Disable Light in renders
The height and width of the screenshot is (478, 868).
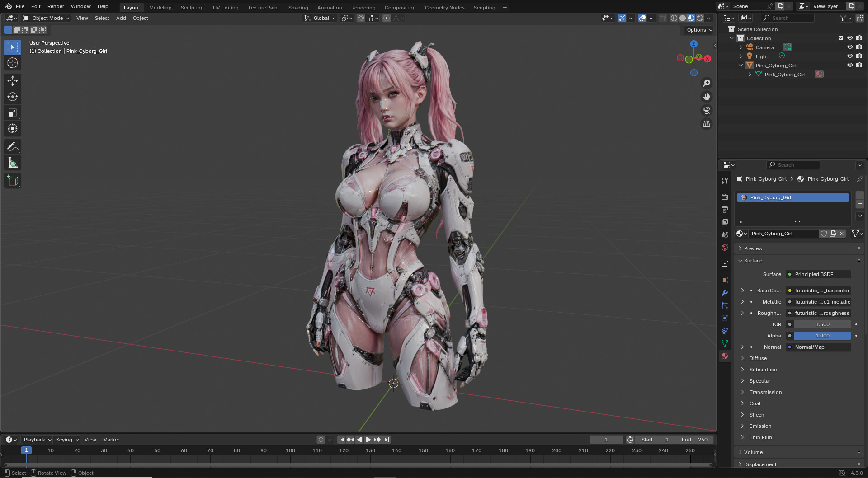point(859,56)
